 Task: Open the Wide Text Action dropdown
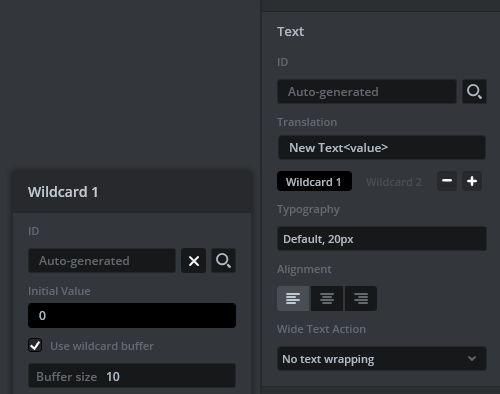pyautogui.click(x=382, y=359)
